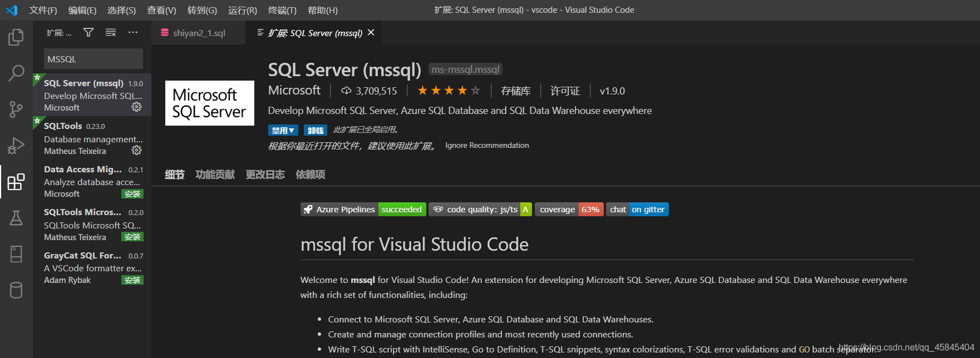980x358 pixels.
Task: Click the MSSQL extension search box
Action: tap(93, 59)
